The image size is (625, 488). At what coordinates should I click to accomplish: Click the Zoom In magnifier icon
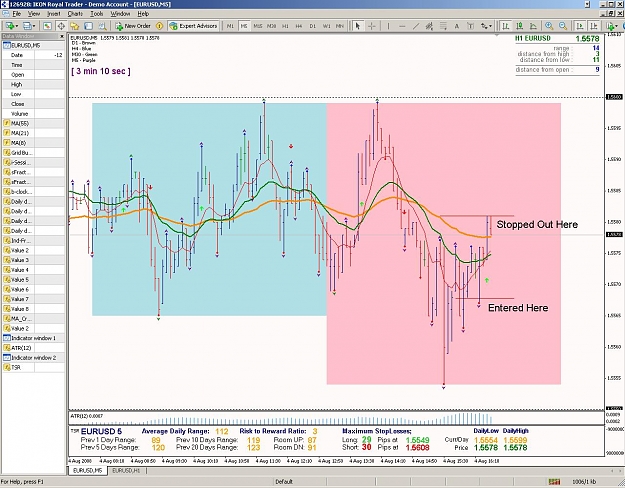click(x=549, y=26)
